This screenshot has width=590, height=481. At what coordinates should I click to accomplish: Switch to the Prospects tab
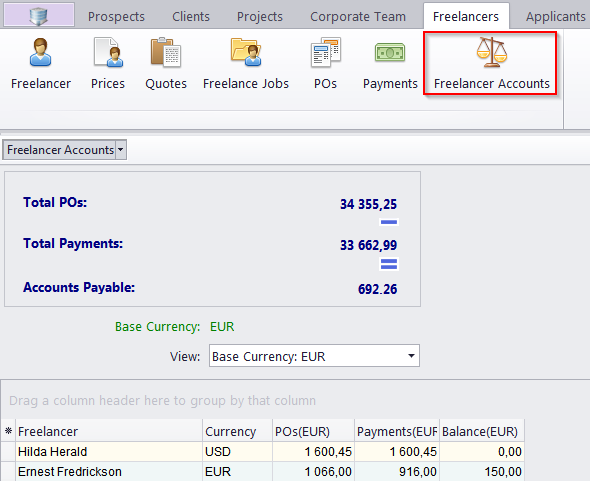click(x=116, y=17)
